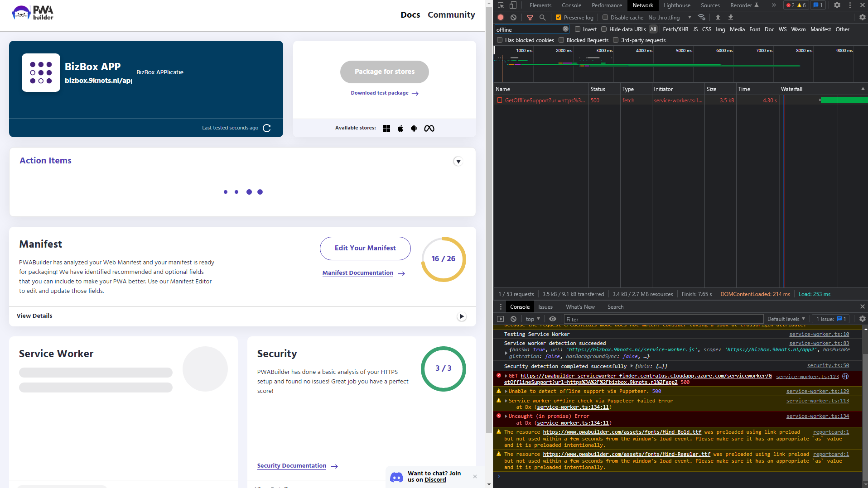This screenshot has height=488, width=868.
Task: Open Manifest Documentation link
Action: pos(357,273)
